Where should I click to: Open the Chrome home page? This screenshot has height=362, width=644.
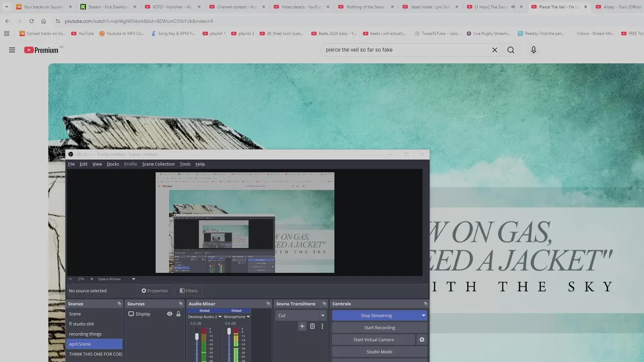43,21
